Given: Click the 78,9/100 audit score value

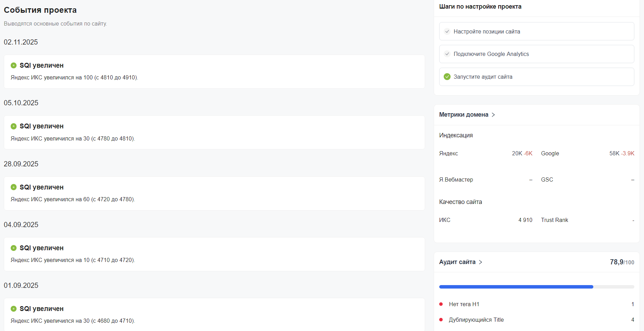Looking at the screenshot, I should pyautogui.click(x=622, y=262).
